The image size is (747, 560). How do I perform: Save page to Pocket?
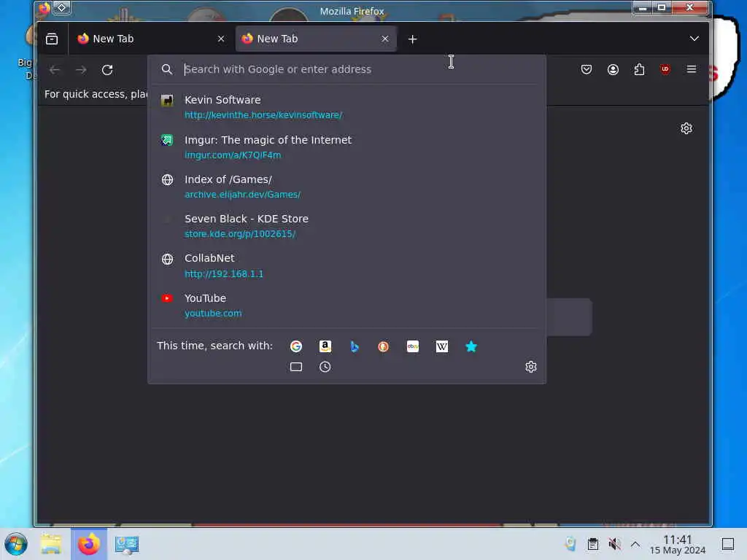587,69
